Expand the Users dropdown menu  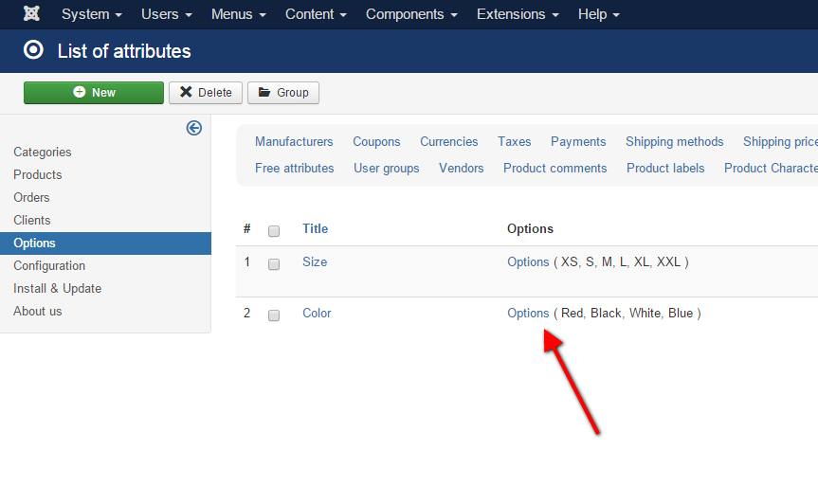pos(166,14)
